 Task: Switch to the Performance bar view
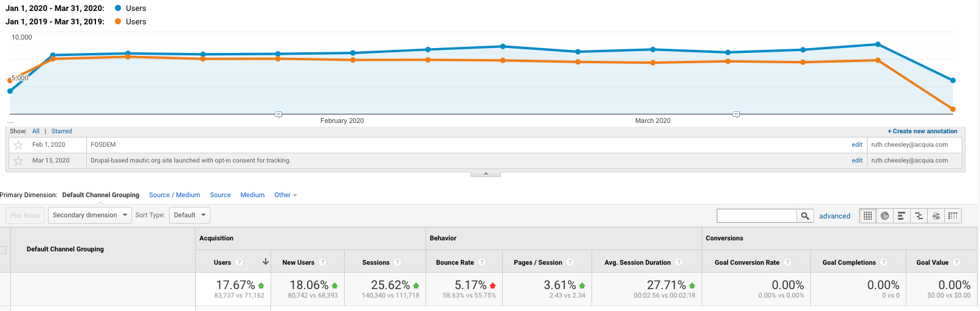(x=902, y=215)
